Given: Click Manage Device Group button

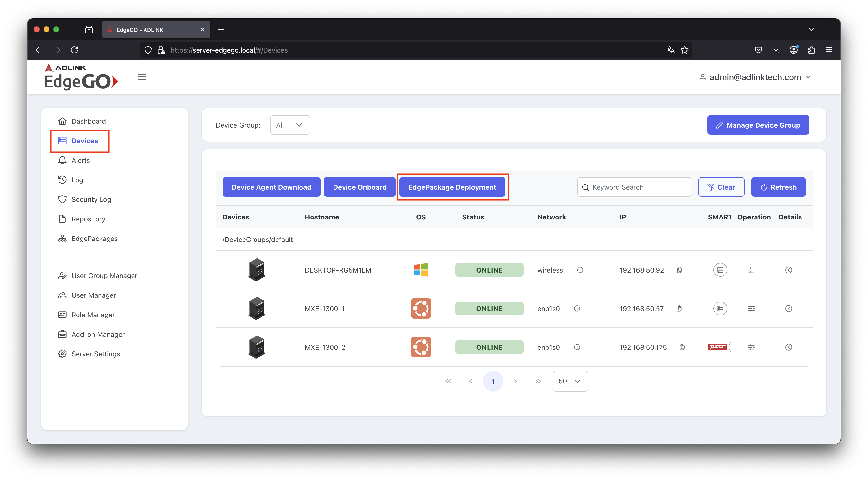Looking at the screenshot, I should point(758,125).
